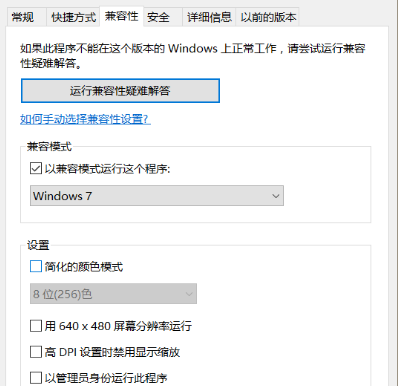Open the 8 位(256)色 color dropdown
The height and width of the screenshot is (386, 398).
(x=113, y=294)
